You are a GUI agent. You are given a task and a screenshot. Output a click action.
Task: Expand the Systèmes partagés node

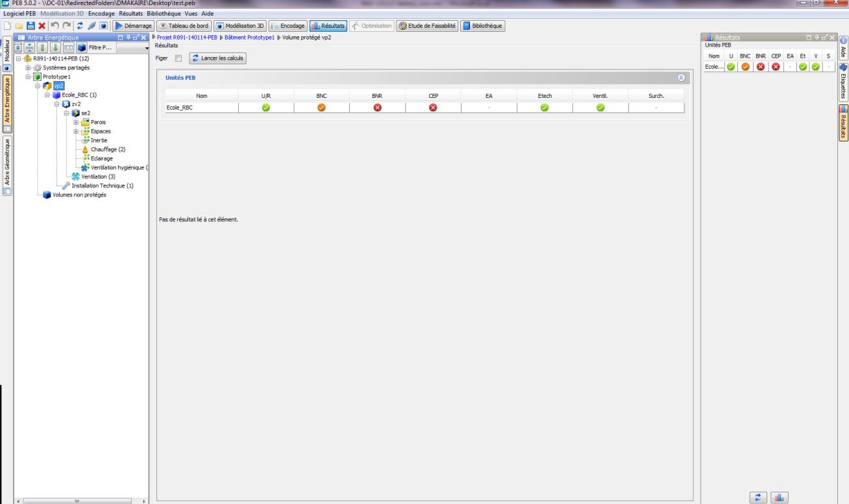click(27, 67)
